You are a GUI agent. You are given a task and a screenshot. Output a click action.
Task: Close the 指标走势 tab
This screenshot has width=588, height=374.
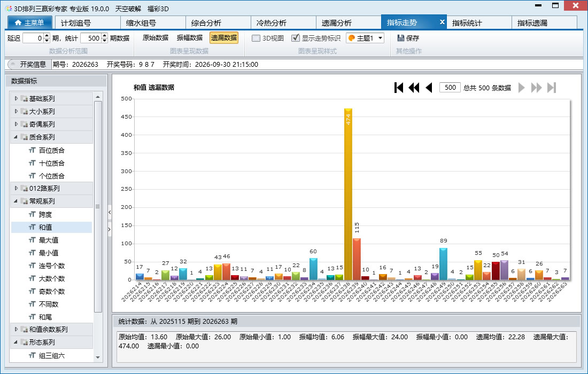tap(442, 22)
